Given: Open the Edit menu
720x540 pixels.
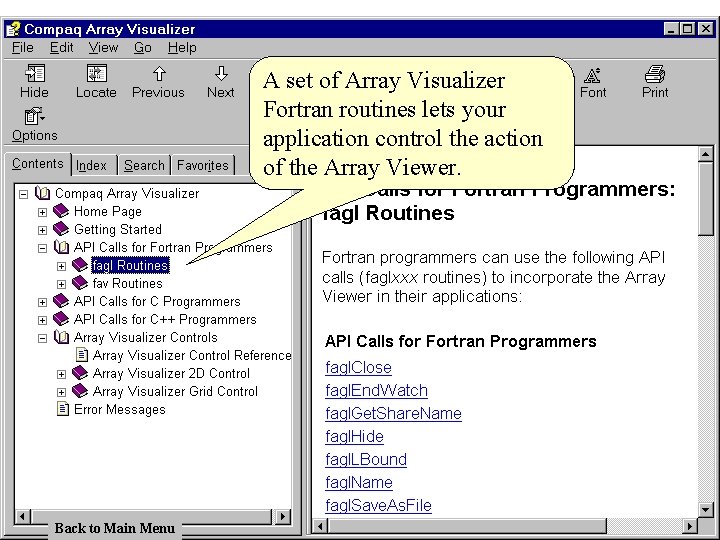Looking at the screenshot, I should pos(62,47).
